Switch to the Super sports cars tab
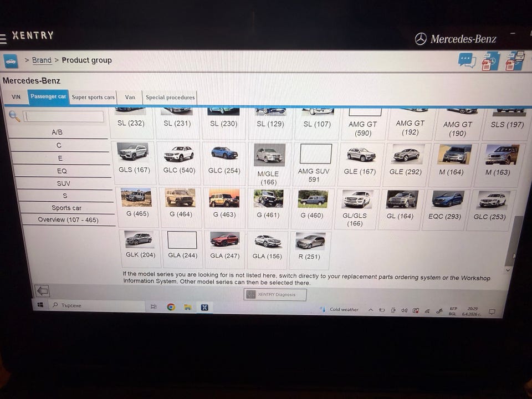This screenshot has height=399, width=532. [93, 98]
